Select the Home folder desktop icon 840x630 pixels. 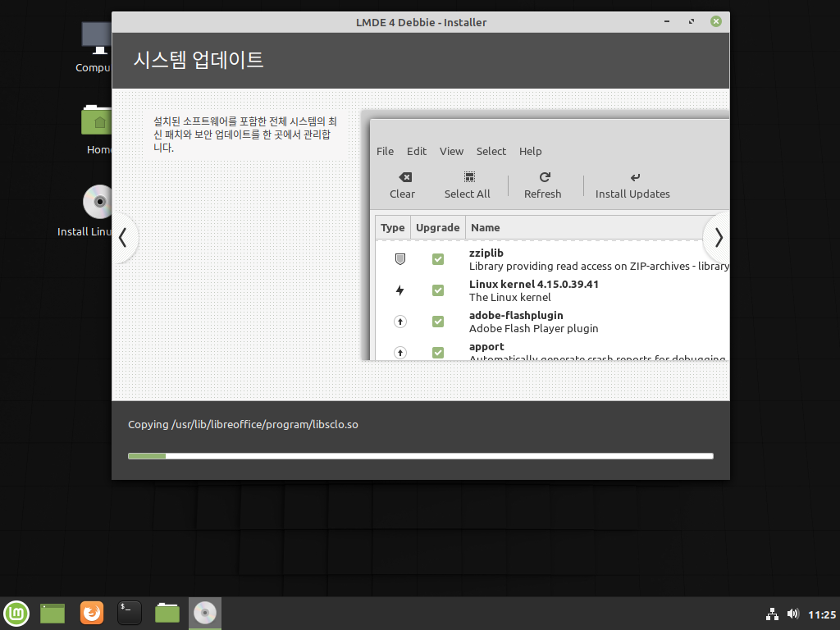[x=98, y=130]
